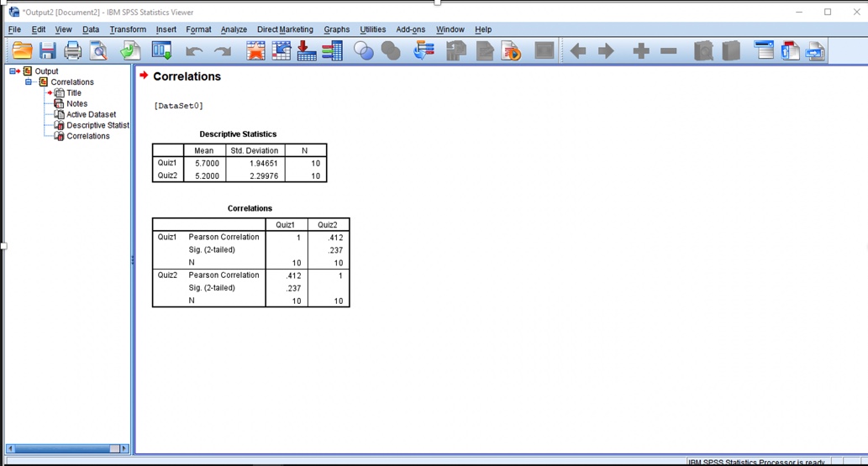
Task: Click the Insert Text icon
Action: pyautogui.click(x=815, y=51)
